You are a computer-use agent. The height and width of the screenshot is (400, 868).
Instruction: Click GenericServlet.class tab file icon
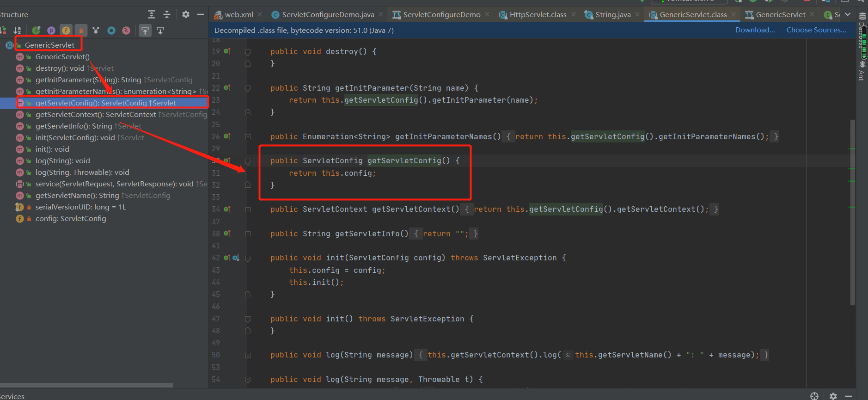point(653,15)
